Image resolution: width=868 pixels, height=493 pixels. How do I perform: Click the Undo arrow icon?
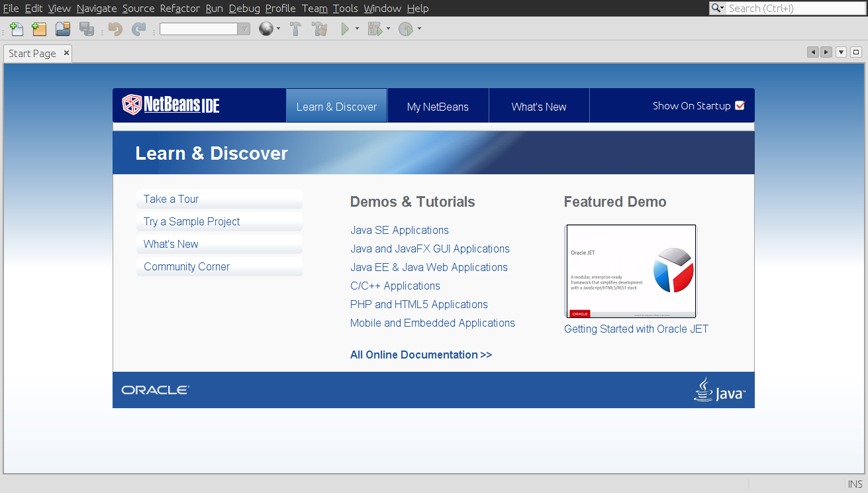115,29
